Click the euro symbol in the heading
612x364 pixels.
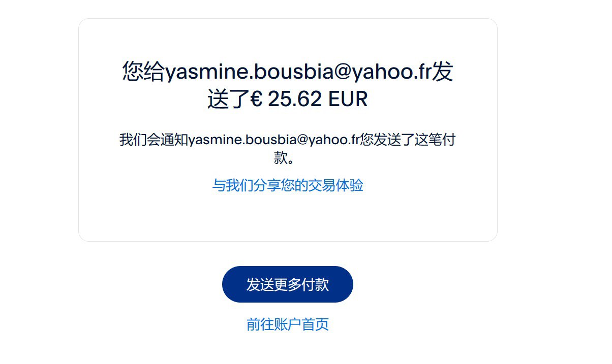pos(256,99)
